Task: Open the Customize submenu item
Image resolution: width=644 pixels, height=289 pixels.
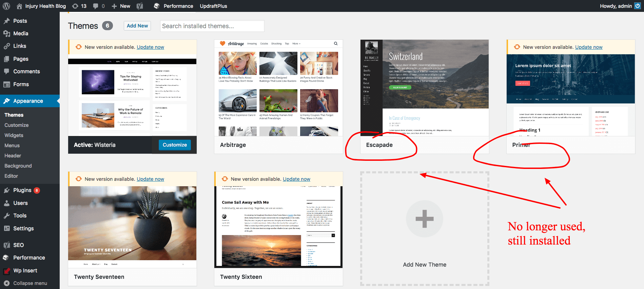Action: click(x=17, y=125)
